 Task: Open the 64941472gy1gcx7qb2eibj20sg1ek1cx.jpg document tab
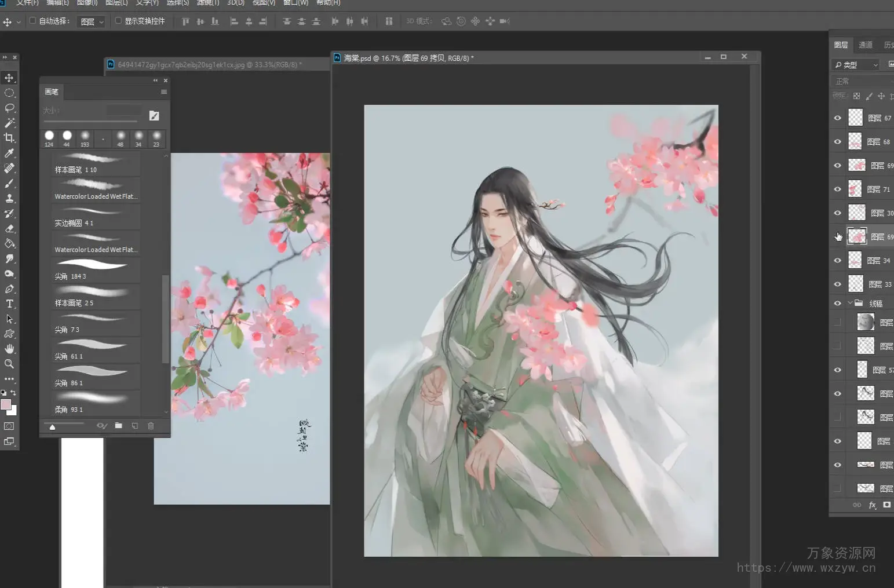pos(209,65)
